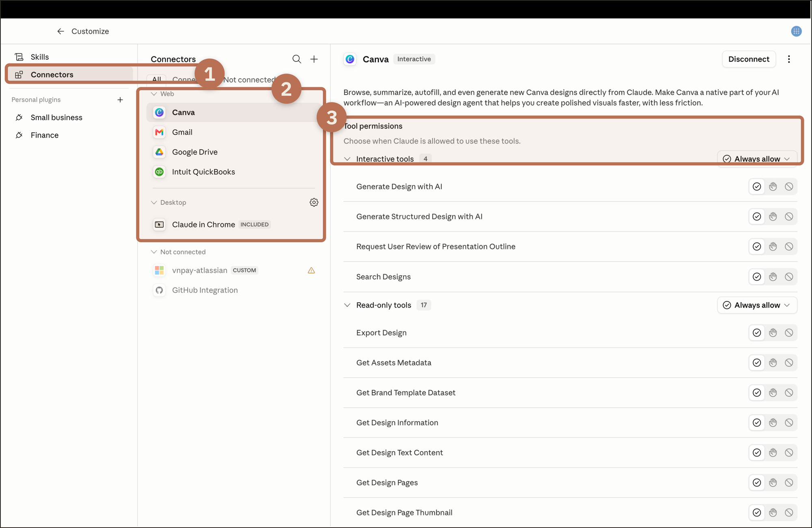
Task: Open the account avatar in top right
Action: (796, 31)
